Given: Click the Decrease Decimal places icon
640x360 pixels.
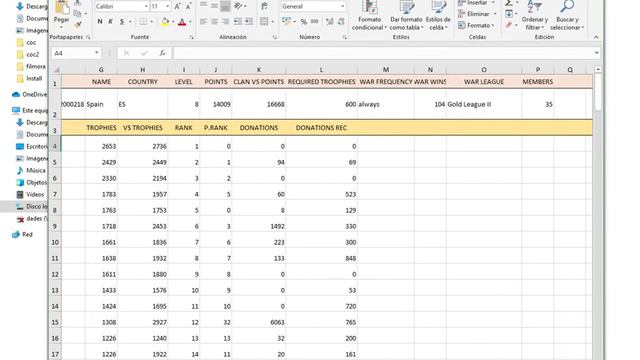Looking at the screenshot, I should click(341, 22).
